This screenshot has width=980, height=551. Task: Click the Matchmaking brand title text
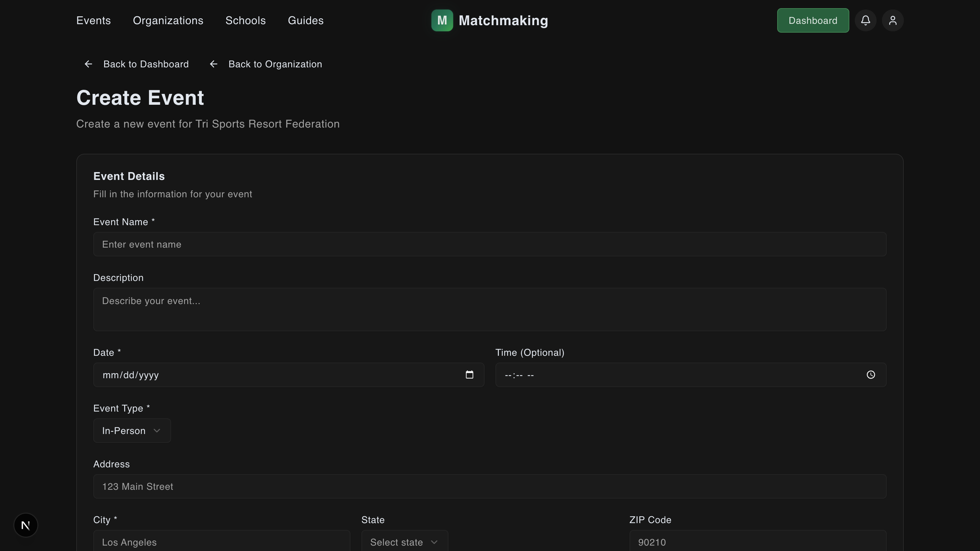coord(503,20)
